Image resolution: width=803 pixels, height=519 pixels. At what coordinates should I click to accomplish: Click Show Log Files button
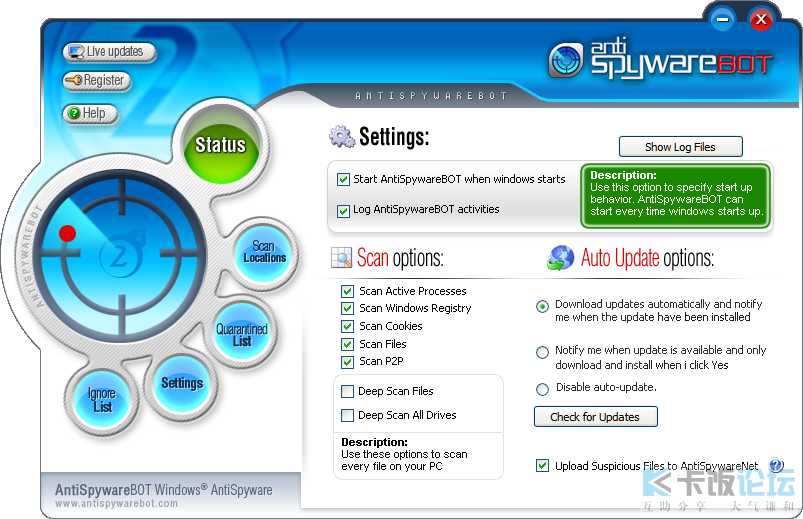tap(680, 147)
